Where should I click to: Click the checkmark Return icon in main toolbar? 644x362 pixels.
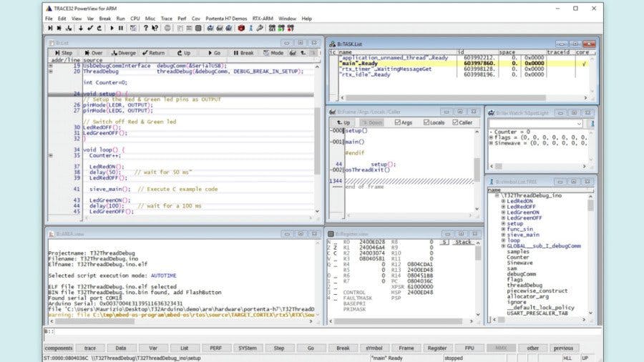point(90,29)
